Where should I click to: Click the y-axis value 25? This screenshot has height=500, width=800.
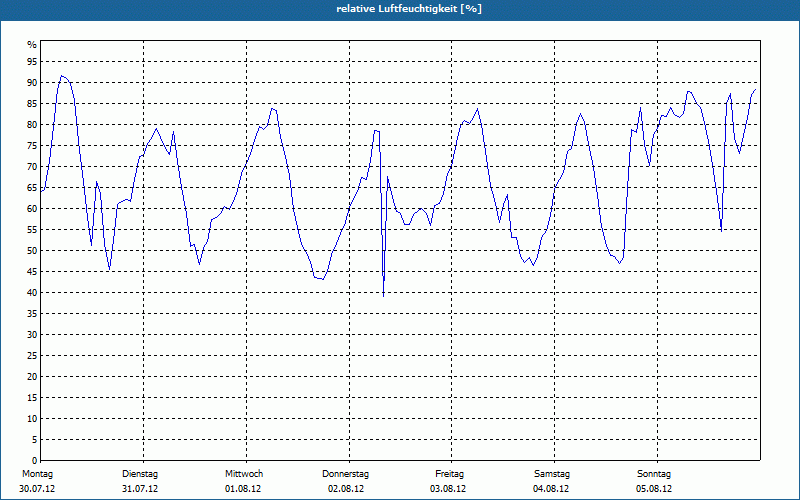(x=32, y=356)
